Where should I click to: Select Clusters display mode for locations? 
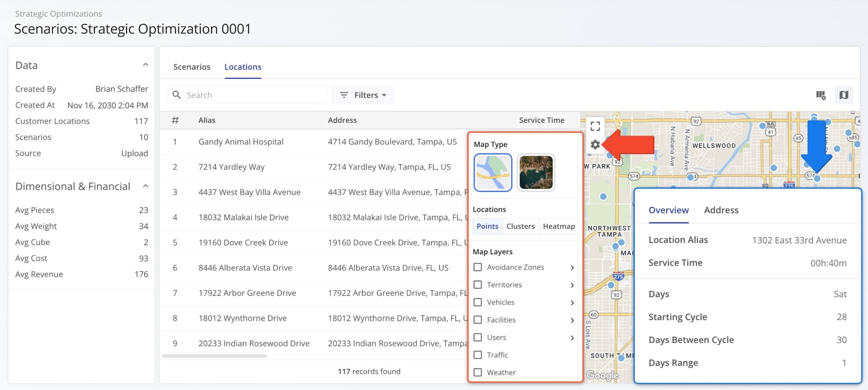(x=520, y=226)
